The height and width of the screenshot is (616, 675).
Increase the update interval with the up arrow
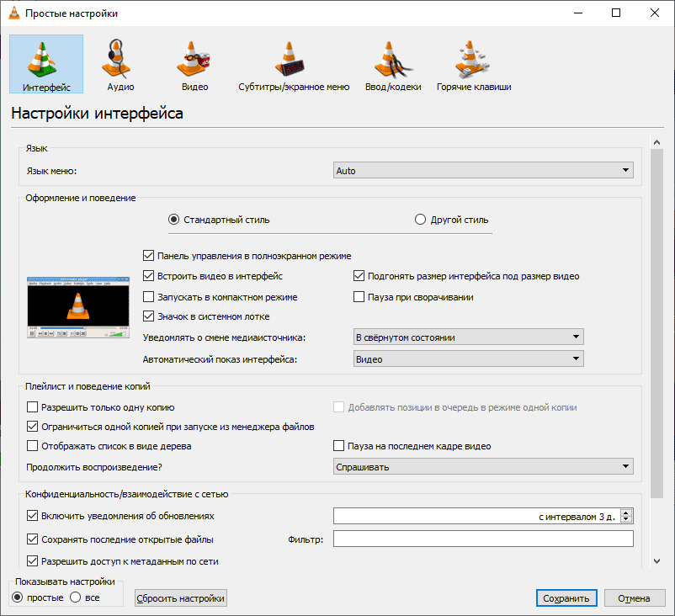626,512
